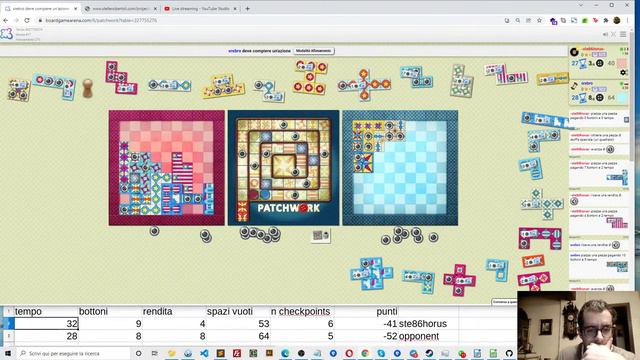
Task: Open Chrome three-dot menu
Action: [628, 20]
